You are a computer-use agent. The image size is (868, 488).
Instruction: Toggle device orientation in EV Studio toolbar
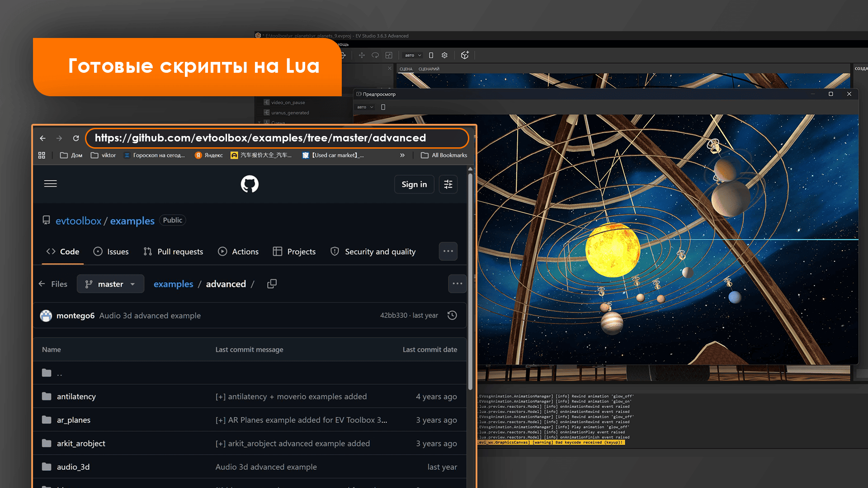[x=431, y=55]
